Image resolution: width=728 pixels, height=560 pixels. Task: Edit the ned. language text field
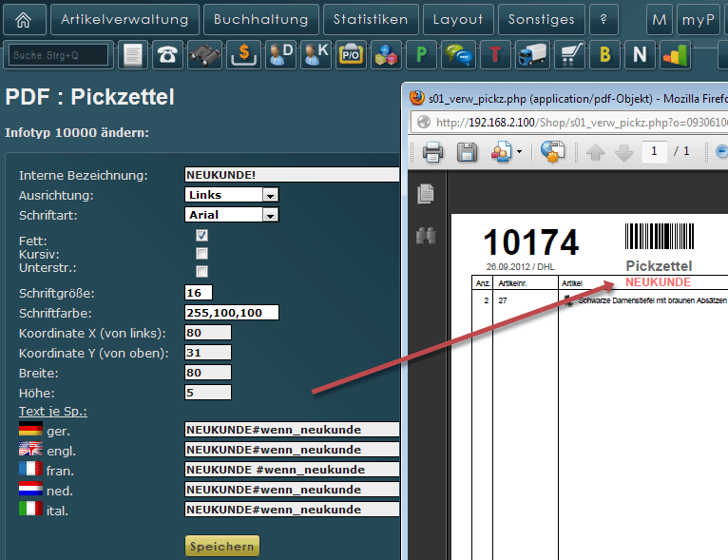[x=292, y=490]
